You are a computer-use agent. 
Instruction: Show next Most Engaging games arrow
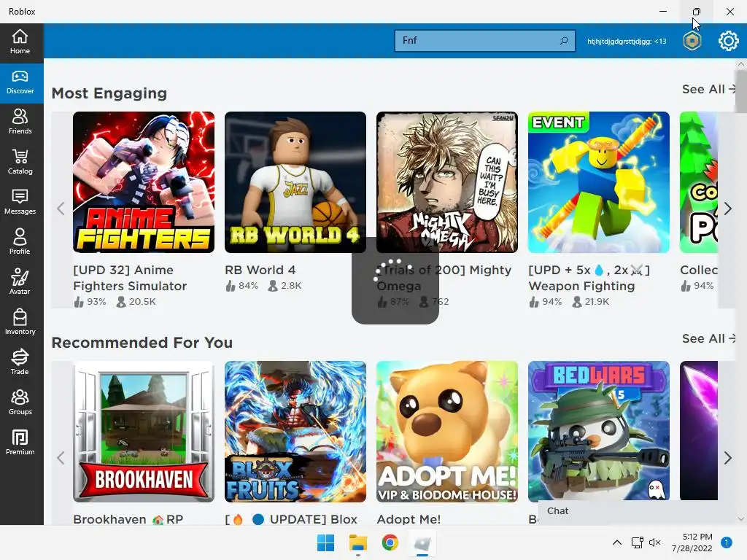[x=727, y=209]
